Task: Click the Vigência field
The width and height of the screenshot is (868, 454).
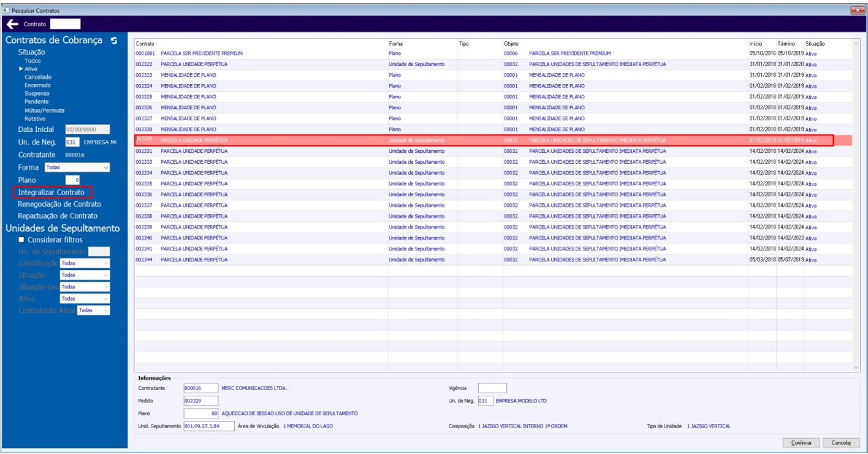Action: tap(492, 388)
